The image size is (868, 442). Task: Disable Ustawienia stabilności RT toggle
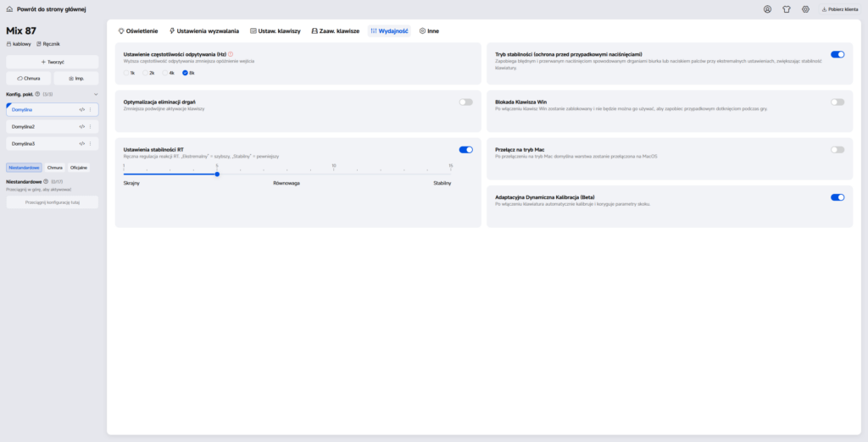click(x=465, y=149)
